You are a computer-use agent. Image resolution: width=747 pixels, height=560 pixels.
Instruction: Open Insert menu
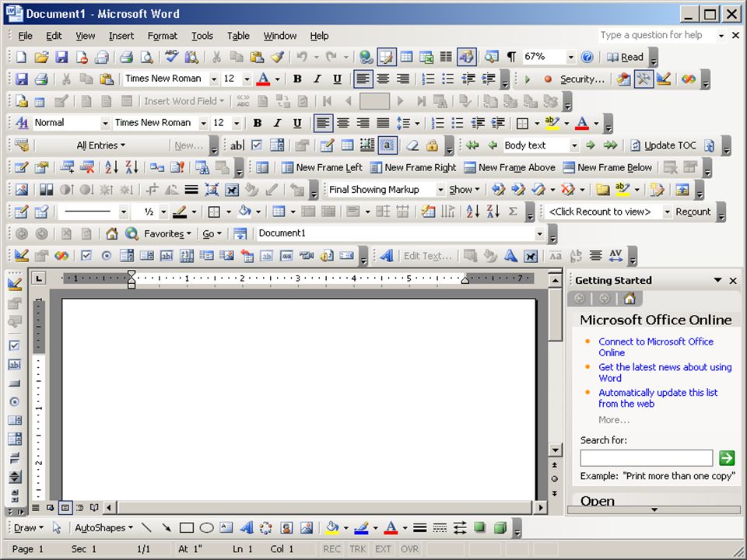click(x=121, y=36)
